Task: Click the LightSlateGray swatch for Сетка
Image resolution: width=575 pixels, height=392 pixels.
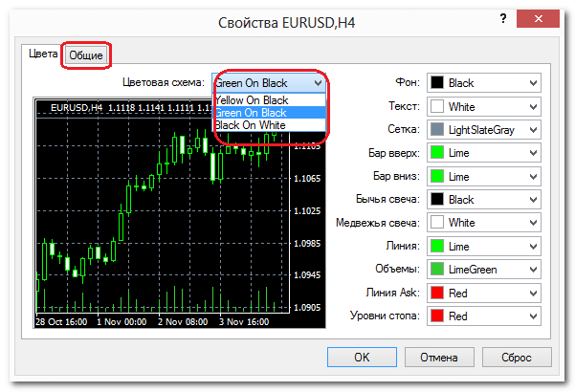Action: pos(437,129)
